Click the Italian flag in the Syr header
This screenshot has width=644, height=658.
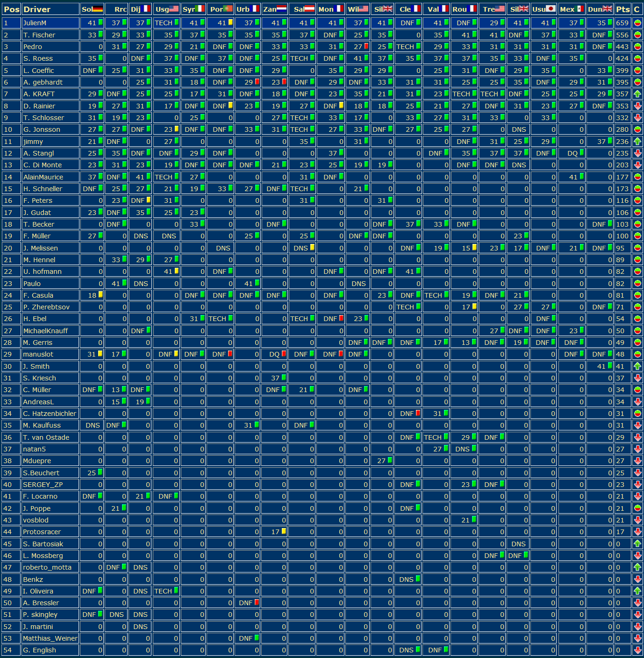(x=200, y=9)
